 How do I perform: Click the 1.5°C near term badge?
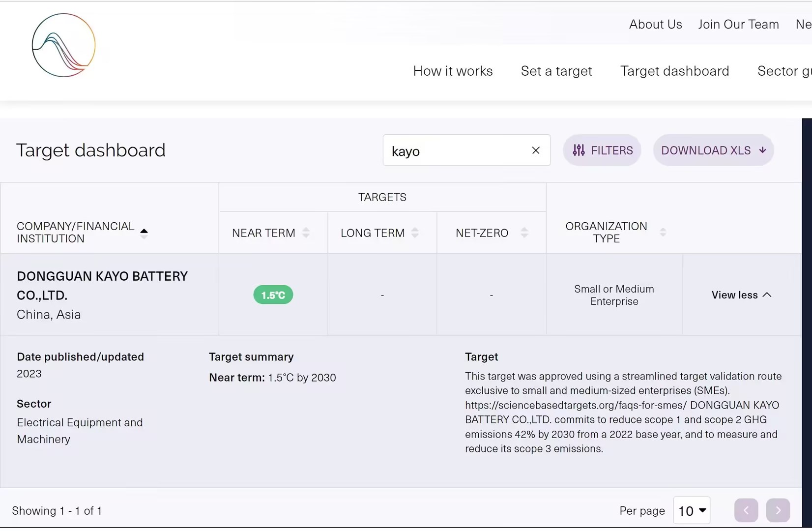tap(273, 295)
